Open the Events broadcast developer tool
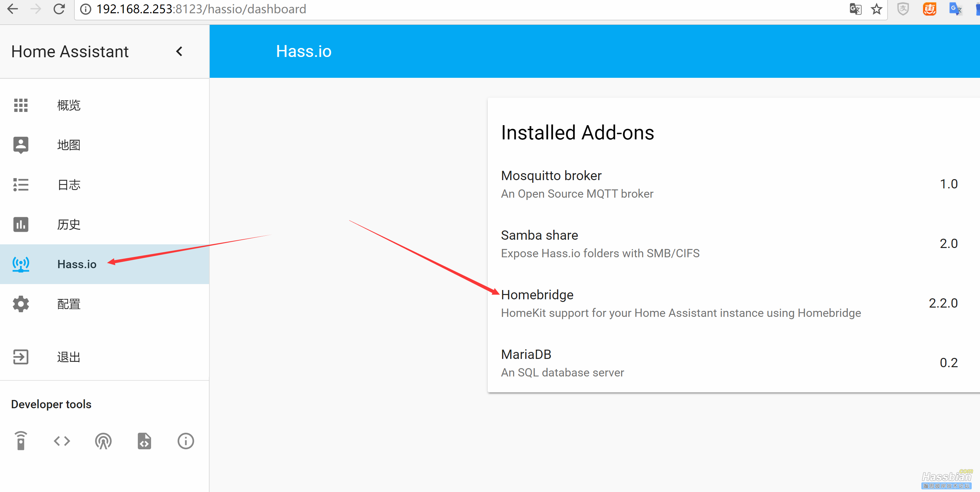Image resolution: width=980 pixels, height=492 pixels. click(103, 441)
